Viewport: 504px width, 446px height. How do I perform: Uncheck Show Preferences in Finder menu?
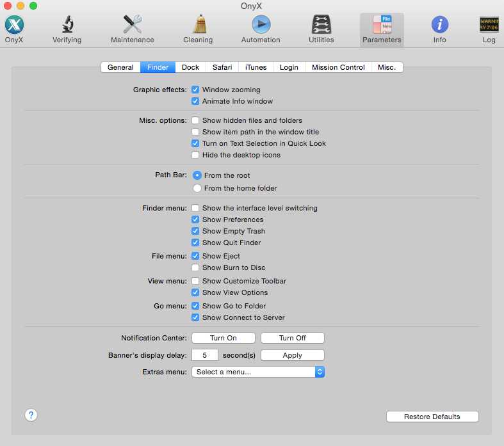[195, 219]
